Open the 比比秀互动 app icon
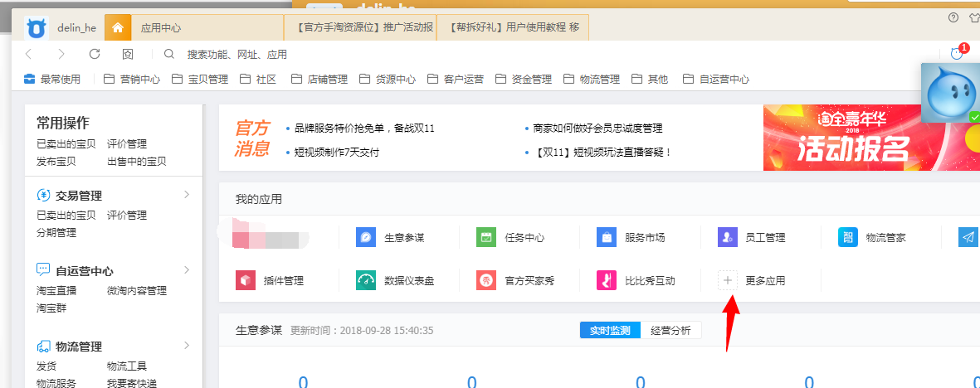980x388 pixels. [607, 280]
